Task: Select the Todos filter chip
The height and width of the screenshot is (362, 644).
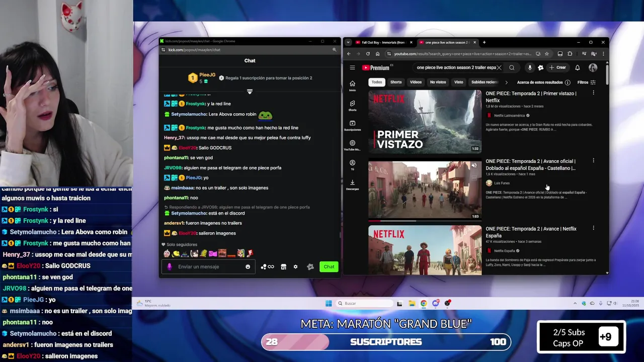Action: tap(377, 82)
